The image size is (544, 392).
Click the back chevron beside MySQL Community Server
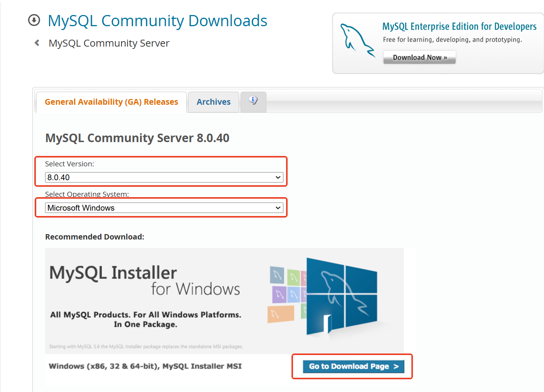pos(37,43)
